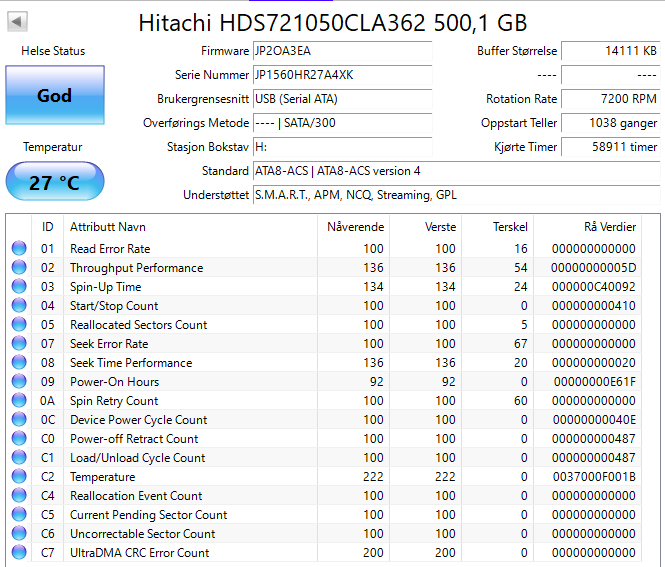Click the Serie Nummer field JP1560HR27A4XK
665x567 pixels.
point(343,75)
